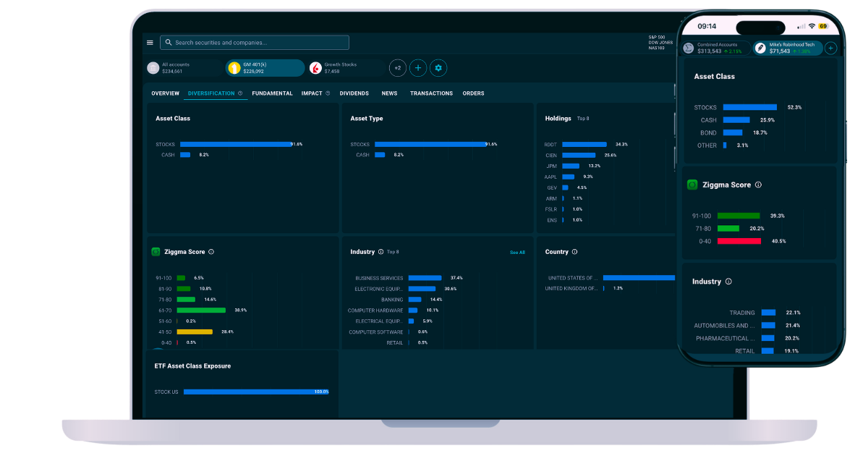Click the BANKING industry row
868x456 pixels.
411,300
